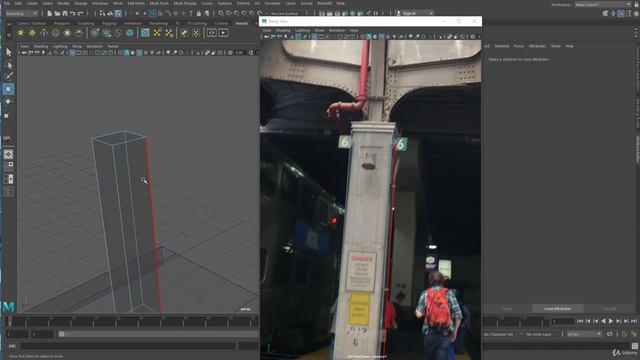Open the Modeling menu set dropdown
This screenshot has width=640, height=360.
pos(22,13)
